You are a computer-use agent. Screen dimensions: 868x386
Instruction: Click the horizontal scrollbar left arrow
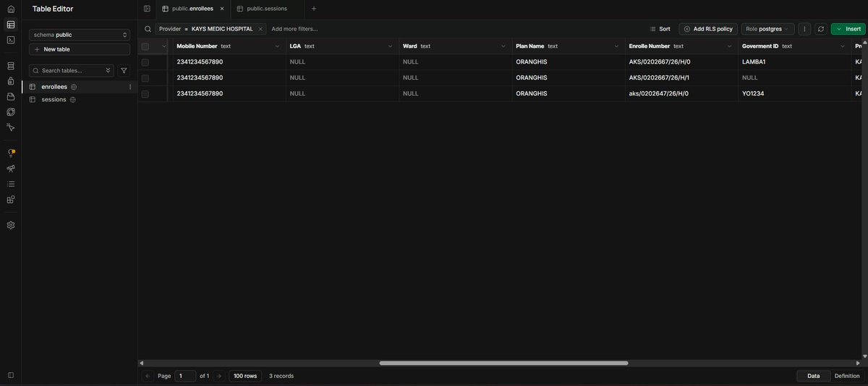coord(142,363)
